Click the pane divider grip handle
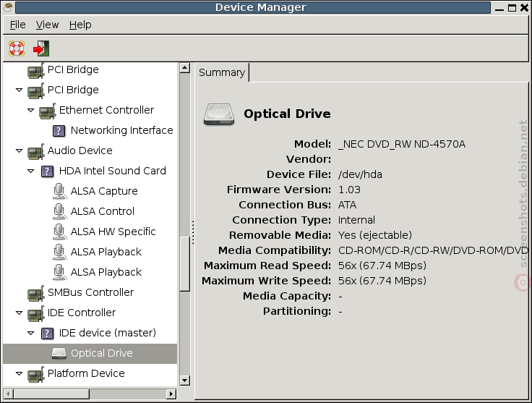Image resolution: width=532 pixels, height=403 pixels. pos(193,232)
